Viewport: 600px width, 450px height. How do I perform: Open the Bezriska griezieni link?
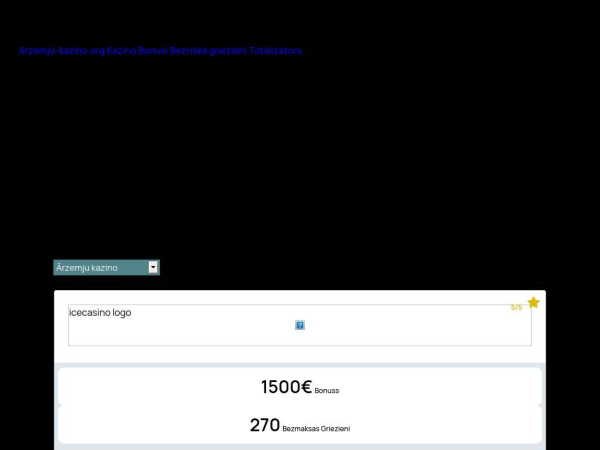[208, 51]
